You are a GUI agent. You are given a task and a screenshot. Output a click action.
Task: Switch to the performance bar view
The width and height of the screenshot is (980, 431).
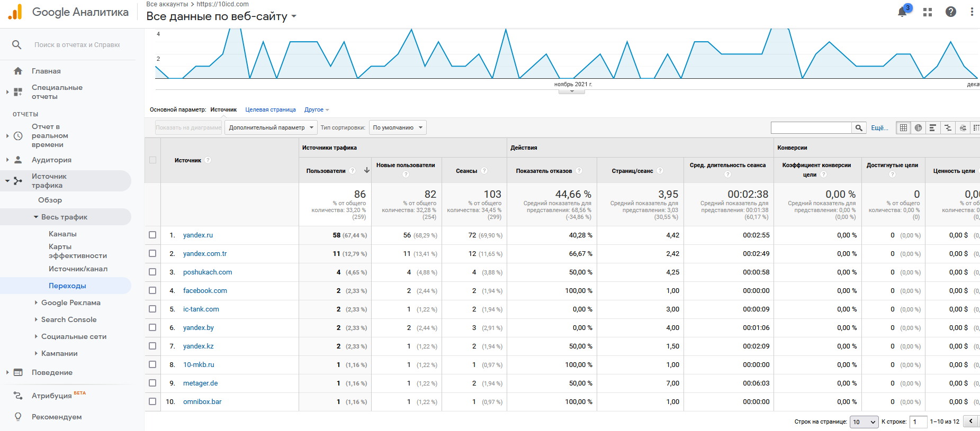click(933, 127)
